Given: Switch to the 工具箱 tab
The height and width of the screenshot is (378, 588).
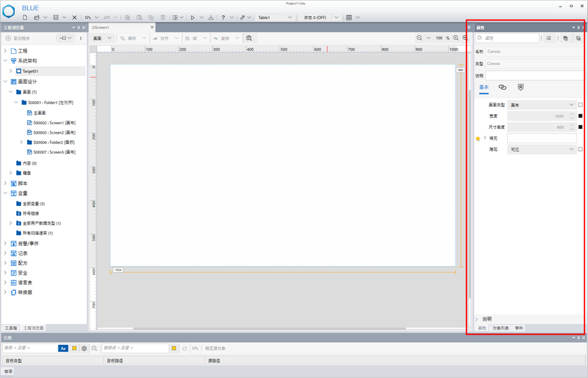Looking at the screenshot, I should click(x=11, y=328).
